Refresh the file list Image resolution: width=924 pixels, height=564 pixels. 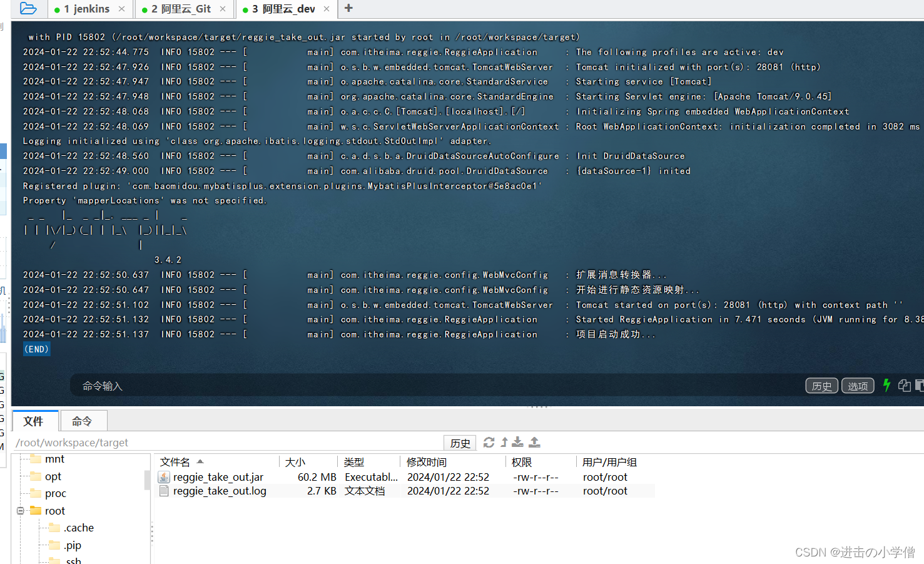pyautogui.click(x=489, y=443)
